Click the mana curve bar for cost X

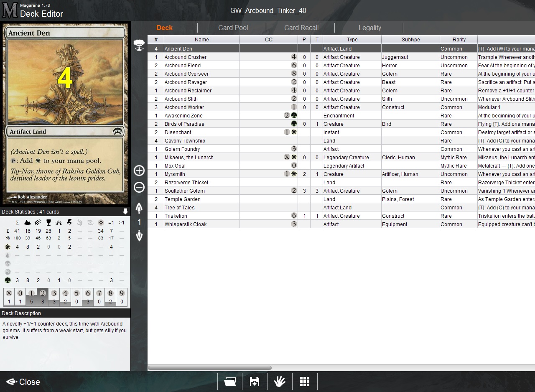click(9, 297)
